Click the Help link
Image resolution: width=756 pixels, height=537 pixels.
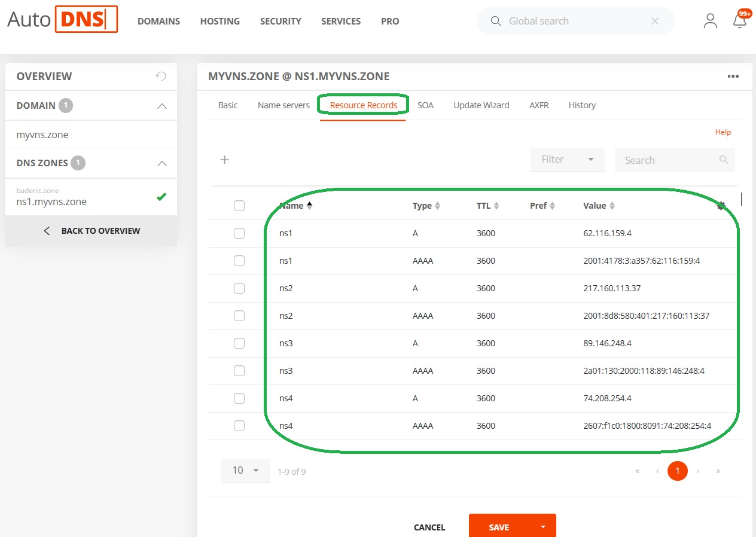click(x=723, y=132)
